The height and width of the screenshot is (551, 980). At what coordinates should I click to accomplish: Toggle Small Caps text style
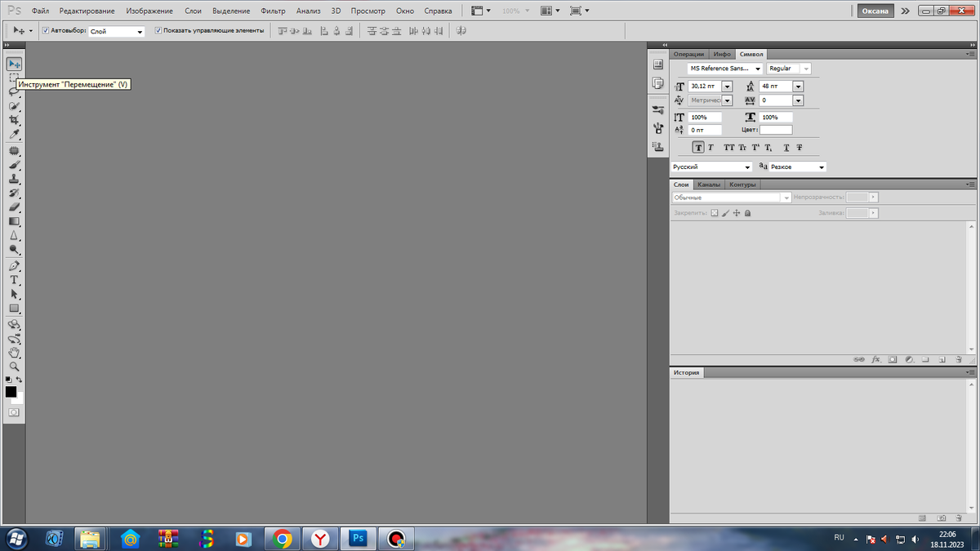coord(742,148)
